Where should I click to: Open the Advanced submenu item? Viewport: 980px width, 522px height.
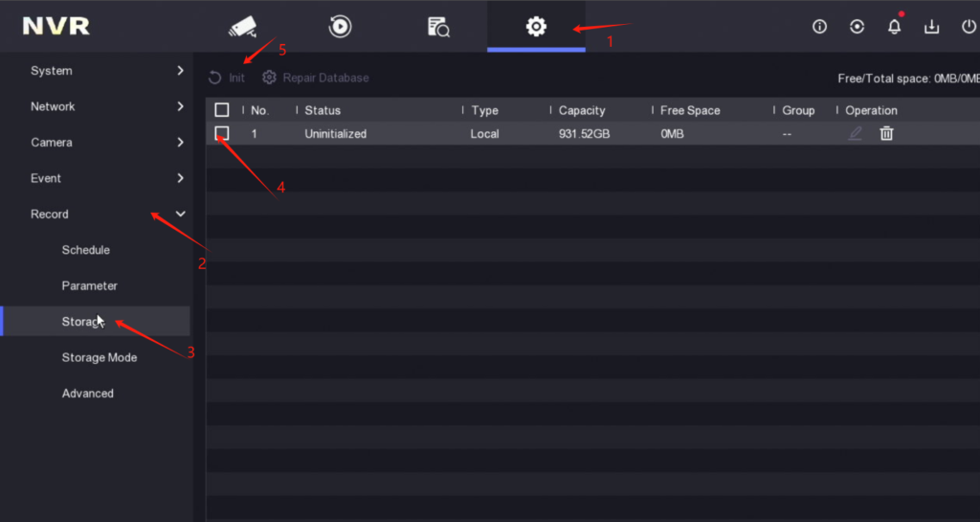pos(88,394)
